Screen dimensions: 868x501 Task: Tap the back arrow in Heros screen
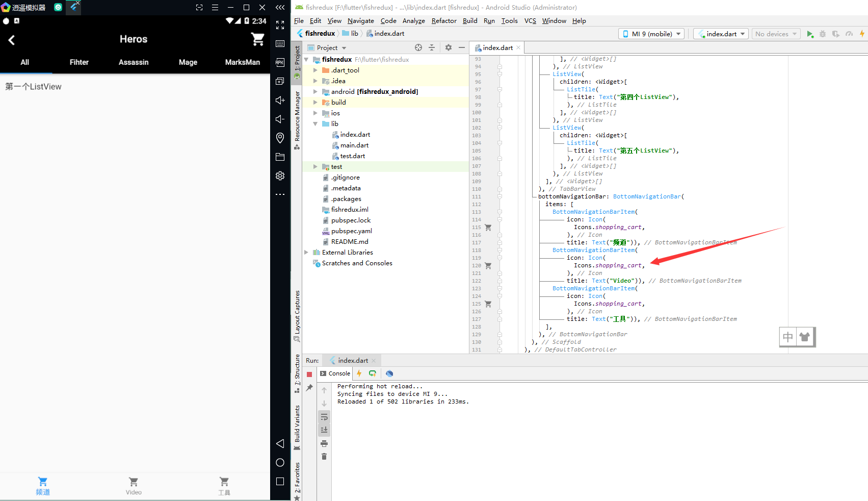11,40
